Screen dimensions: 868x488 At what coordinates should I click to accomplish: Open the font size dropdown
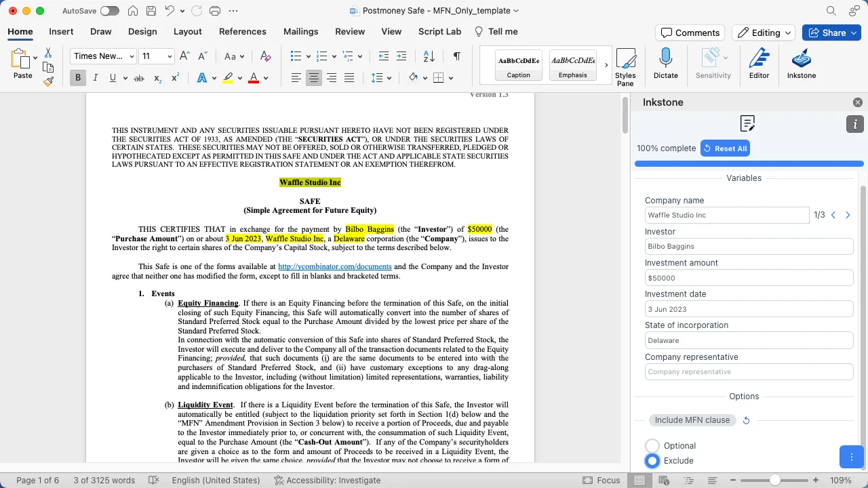click(170, 56)
